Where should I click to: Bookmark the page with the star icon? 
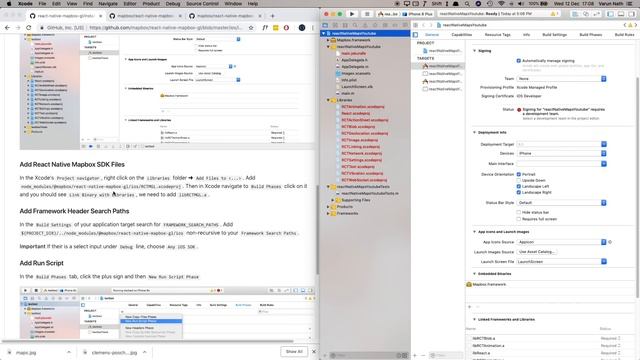coord(251,28)
